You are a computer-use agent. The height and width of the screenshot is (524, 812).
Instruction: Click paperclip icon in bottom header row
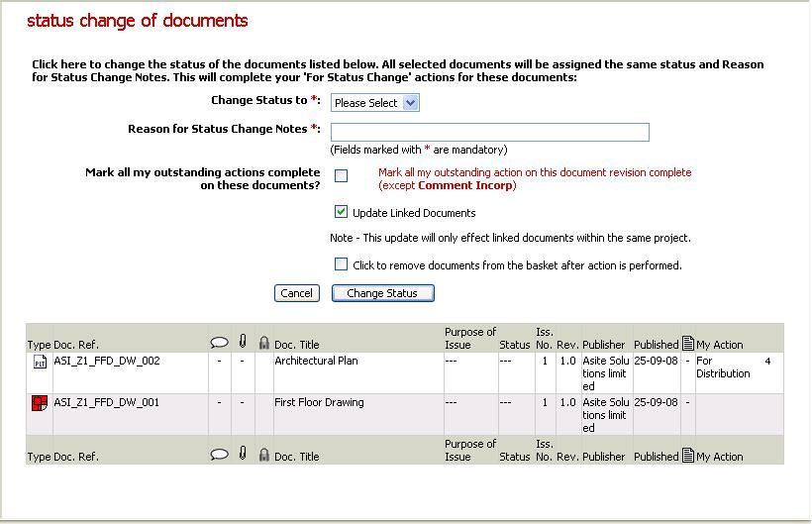tap(243, 453)
